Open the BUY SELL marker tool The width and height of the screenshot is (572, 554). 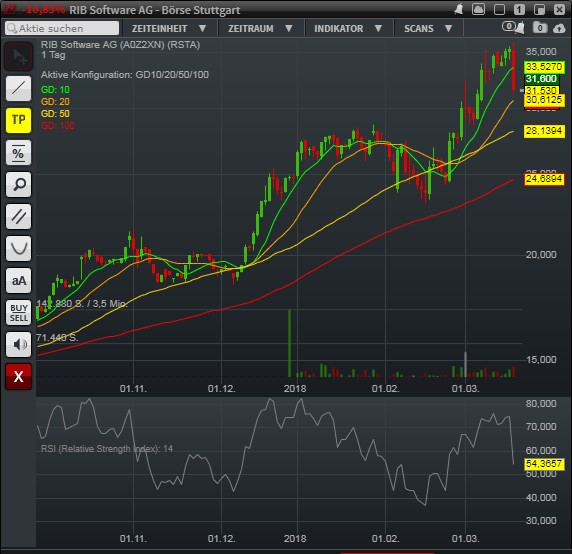tap(19, 313)
